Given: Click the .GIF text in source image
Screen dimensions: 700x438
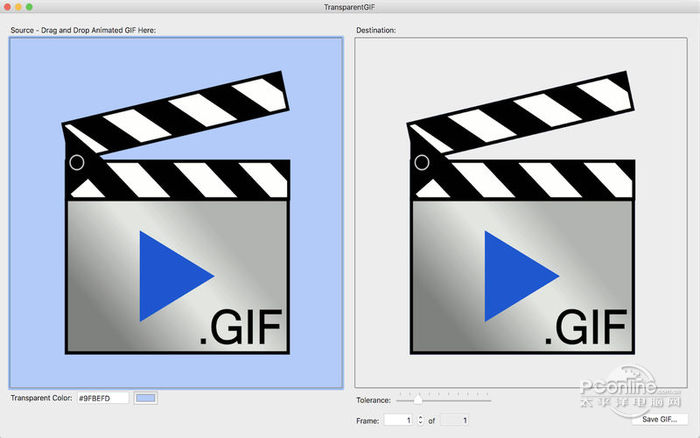Looking at the screenshot, I should 241,326.
